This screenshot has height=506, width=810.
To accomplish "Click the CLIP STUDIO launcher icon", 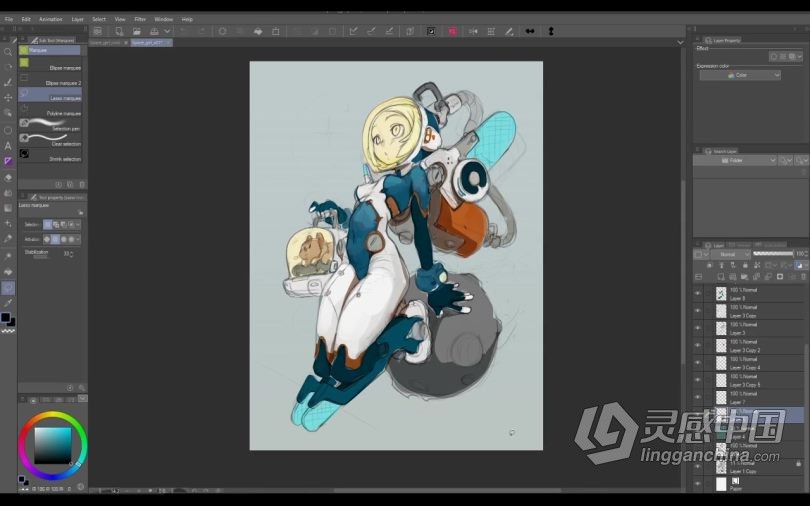I will [98, 31].
